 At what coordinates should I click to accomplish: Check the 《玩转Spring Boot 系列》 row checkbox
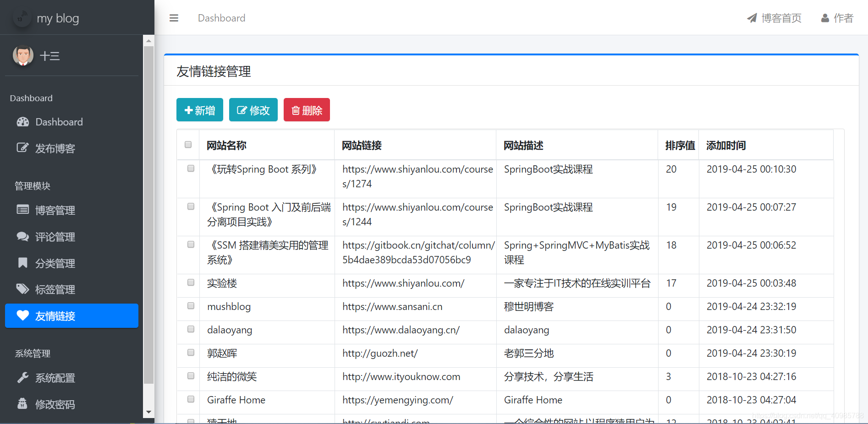[191, 169]
